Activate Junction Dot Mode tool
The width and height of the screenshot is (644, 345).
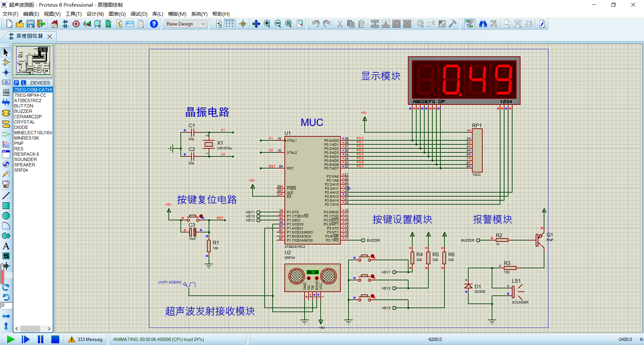tap(6, 72)
